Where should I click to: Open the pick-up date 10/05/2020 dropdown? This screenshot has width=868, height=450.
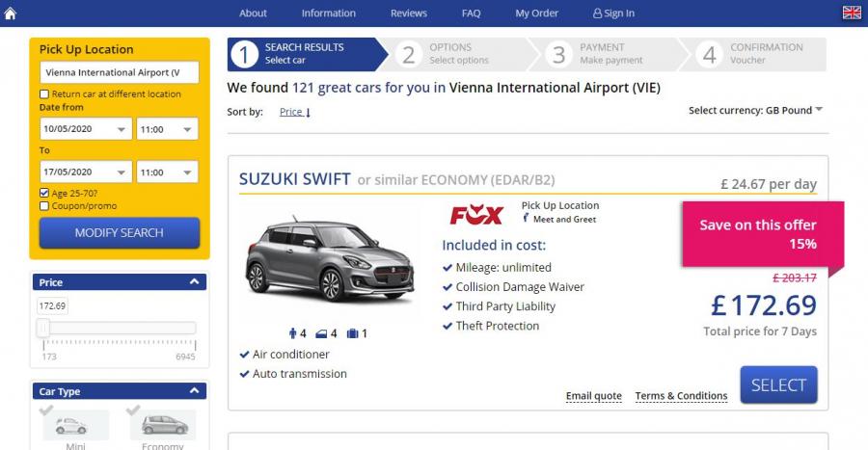[86, 129]
